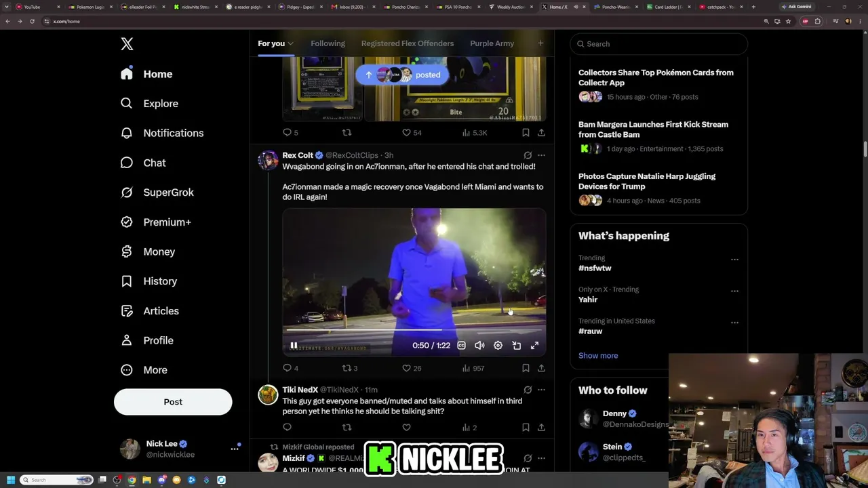Viewport: 868px width, 488px height.
Task: Open History in the sidebar
Action: pyautogui.click(x=149, y=281)
